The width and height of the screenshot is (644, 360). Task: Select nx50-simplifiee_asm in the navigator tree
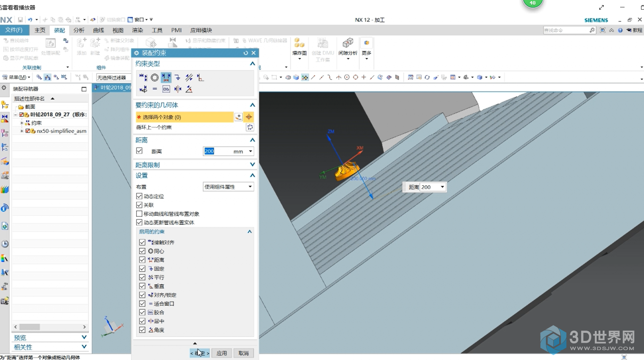[61, 131]
